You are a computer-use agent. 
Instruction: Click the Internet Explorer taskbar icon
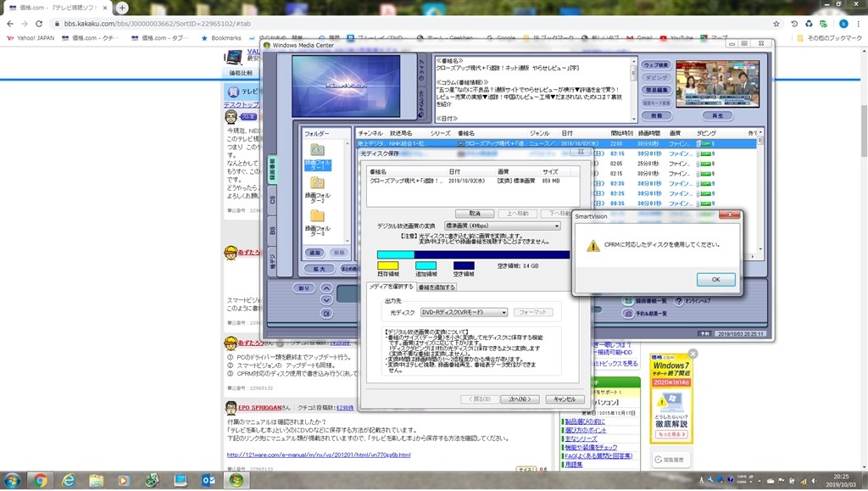coord(68,481)
